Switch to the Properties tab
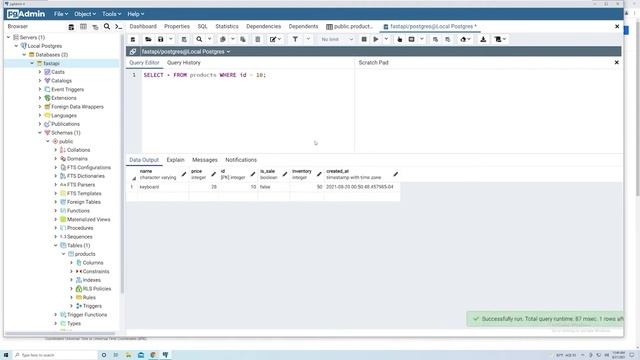This screenshot has width=640, height=360. (x=177, y=26)
